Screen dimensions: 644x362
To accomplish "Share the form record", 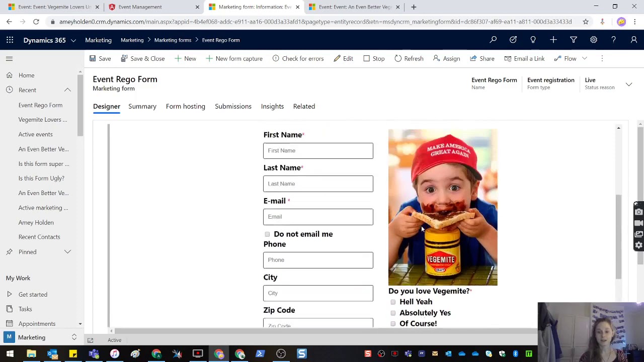I will 482,58.
